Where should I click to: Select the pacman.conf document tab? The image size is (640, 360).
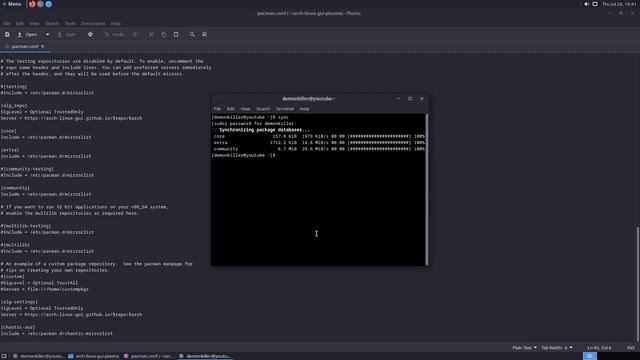tap(24, 47)
